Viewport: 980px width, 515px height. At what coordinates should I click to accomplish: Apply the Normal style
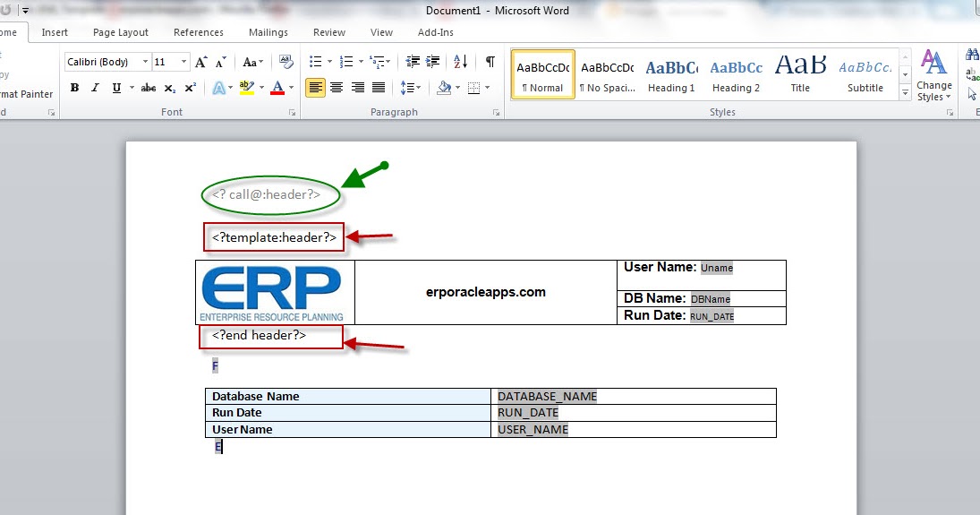pyautogui.click(x=543, y=74)
